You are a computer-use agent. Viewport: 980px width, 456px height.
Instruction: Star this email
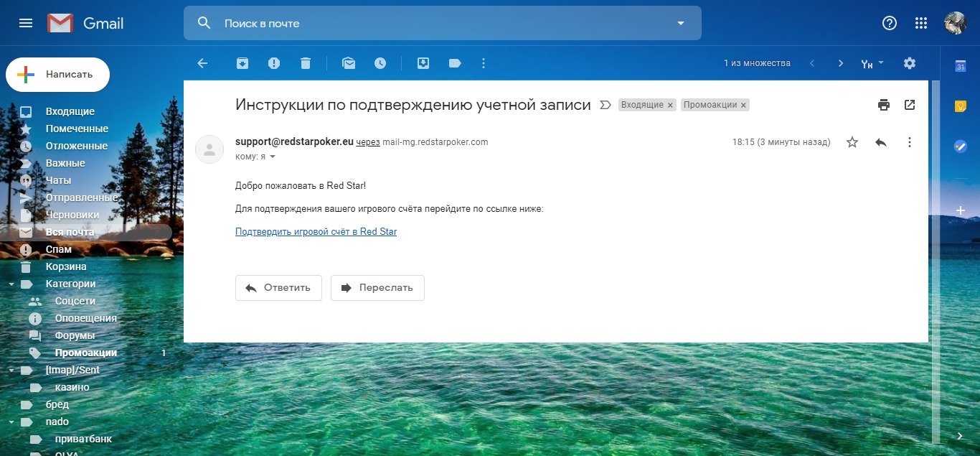[852, 142]
